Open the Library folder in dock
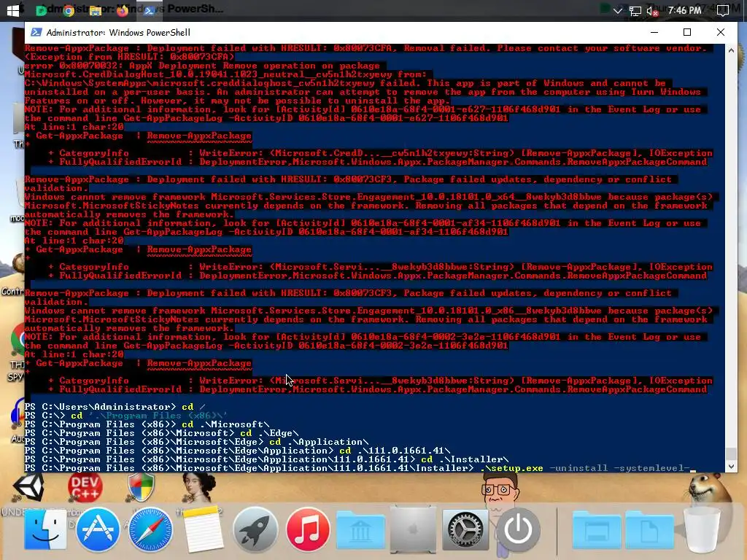The width and height of the screenshot is (747, 560). point(360,529)
